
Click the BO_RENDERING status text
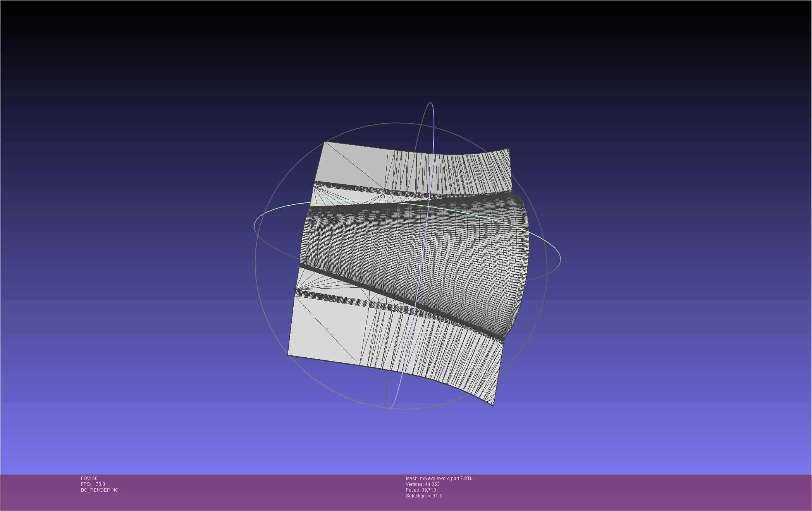(100, 490)
